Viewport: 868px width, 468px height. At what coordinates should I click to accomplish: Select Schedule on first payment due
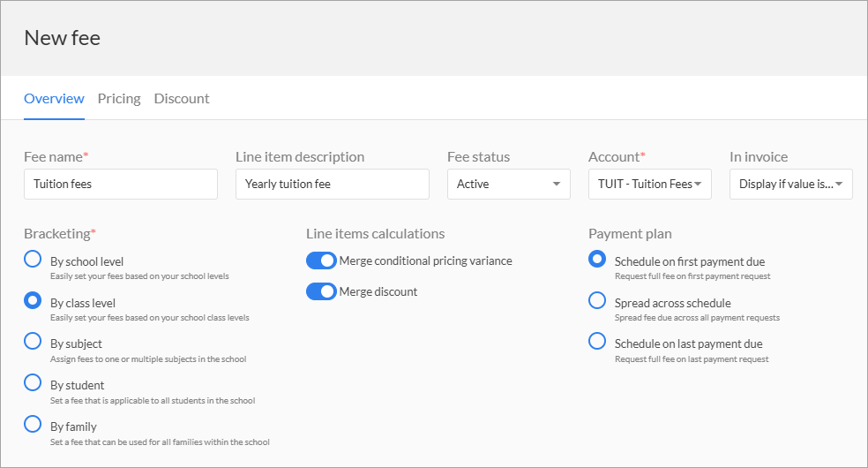coord(596,260)
